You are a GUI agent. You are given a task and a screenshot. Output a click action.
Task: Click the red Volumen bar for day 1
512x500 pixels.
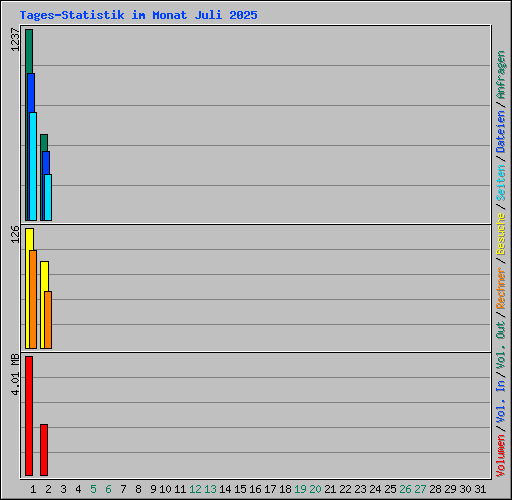point(29,416)
